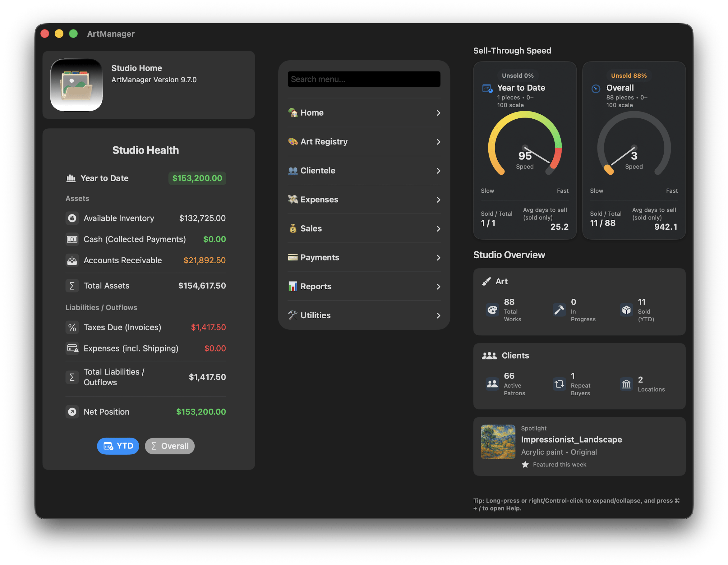The image size is (728, 565).
Task: Click the Total Works palette icon
Action: (x=492, y=310)
